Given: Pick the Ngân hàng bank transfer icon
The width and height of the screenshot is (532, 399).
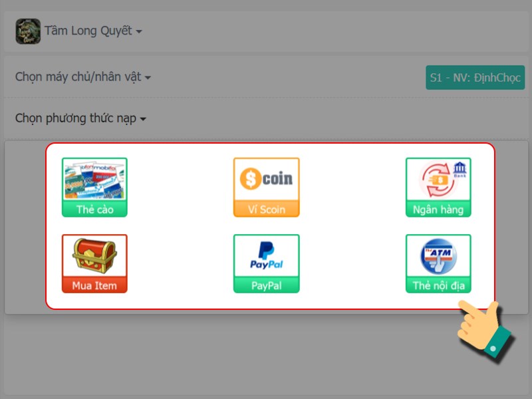Looking at the screenshot, I should pyautogui.click(x=438, y=187).
